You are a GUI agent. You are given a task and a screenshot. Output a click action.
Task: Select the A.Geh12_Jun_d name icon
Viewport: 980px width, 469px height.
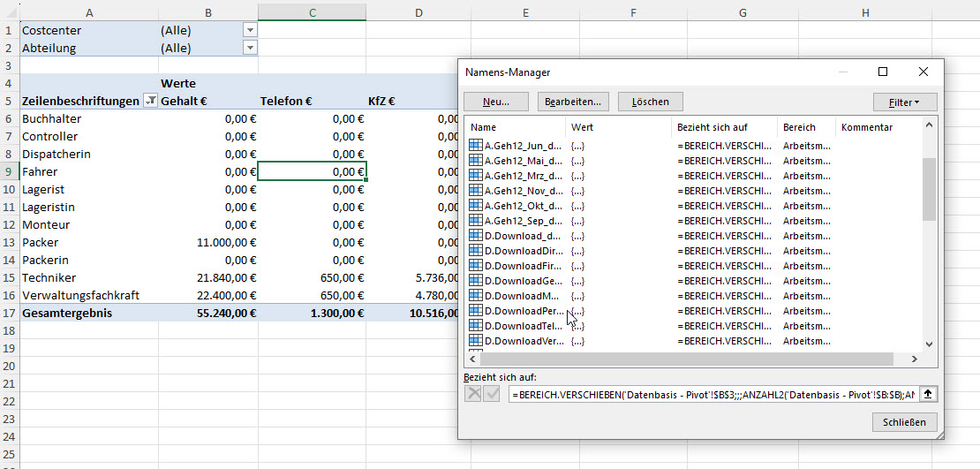tap(476, 146)
